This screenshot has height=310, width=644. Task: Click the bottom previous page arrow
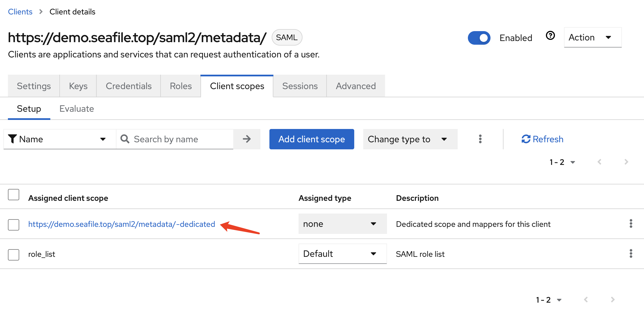click(x=586, y=300)
